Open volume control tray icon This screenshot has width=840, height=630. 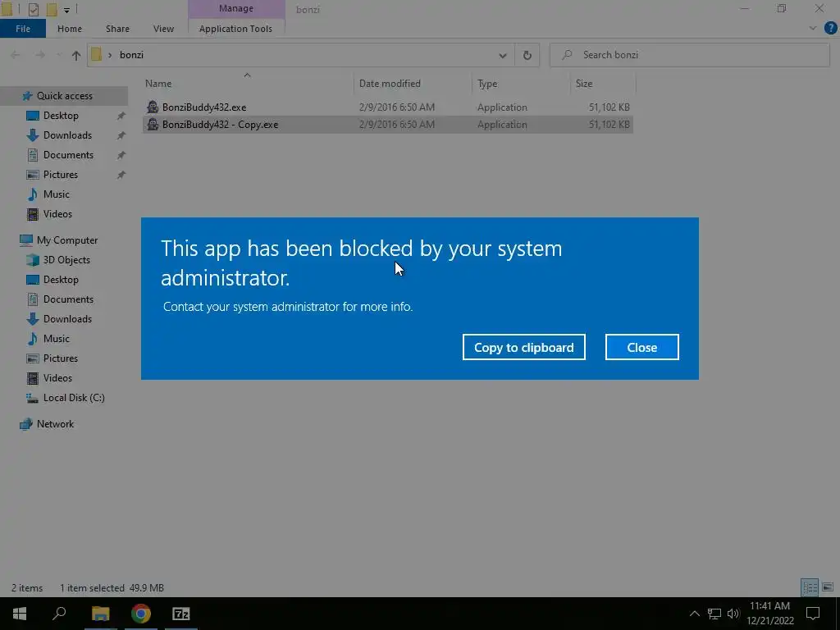733,614
